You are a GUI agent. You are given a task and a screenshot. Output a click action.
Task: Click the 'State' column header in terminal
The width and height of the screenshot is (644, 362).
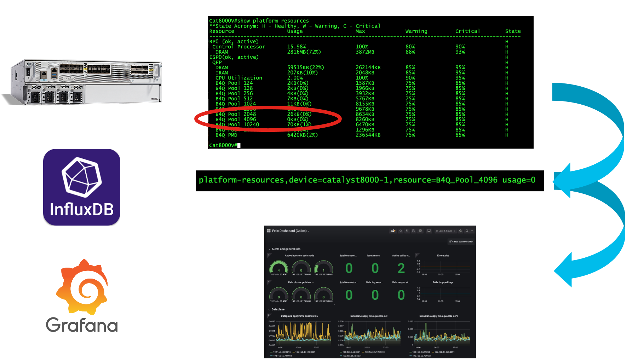[513, 31]
